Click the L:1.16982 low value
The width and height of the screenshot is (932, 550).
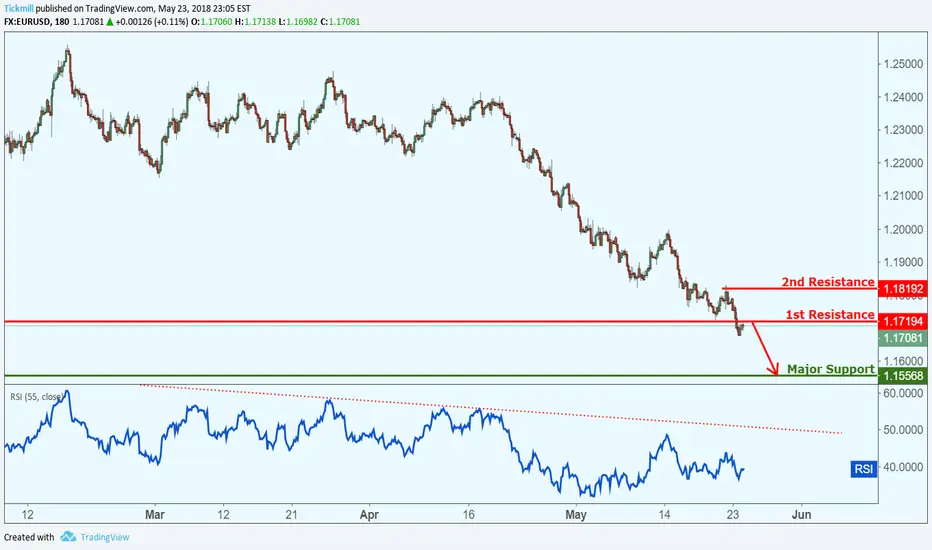tap(298, 21)
